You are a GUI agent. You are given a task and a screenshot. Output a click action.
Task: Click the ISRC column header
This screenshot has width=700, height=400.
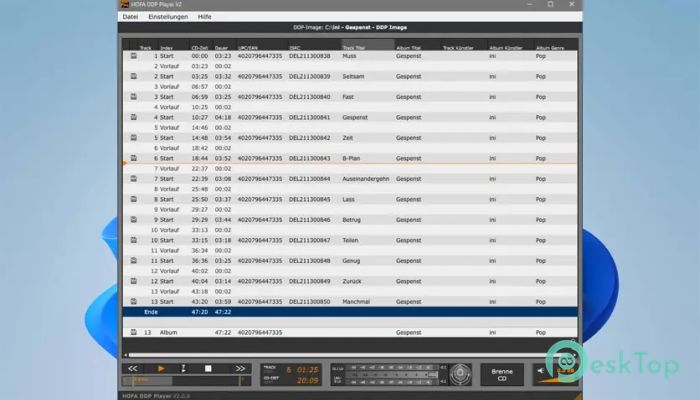coord(295,47)
